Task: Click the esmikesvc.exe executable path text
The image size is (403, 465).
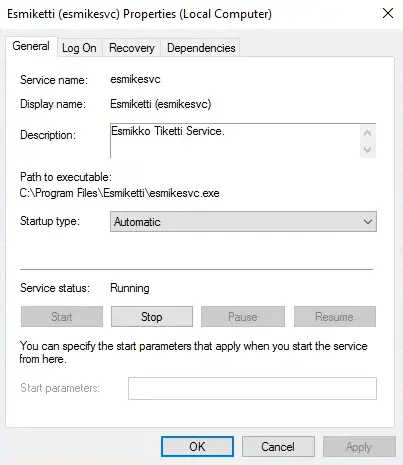Action: click(x=119, y=193)
